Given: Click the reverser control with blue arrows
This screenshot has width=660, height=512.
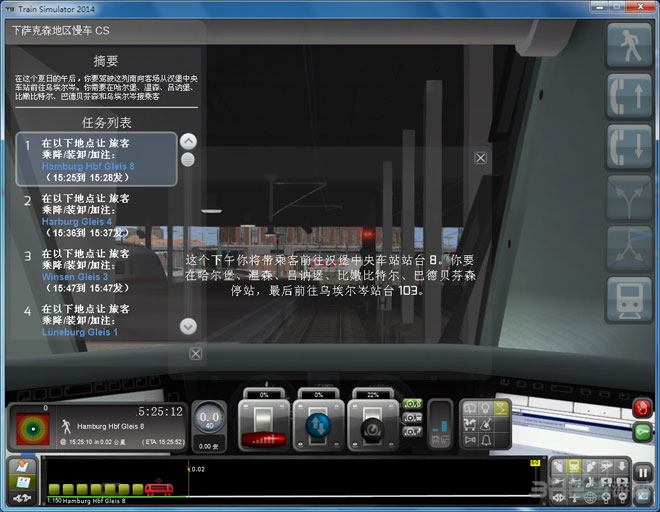Looking at the screenshot, I should pyautogui.click(x=319, y=424).
